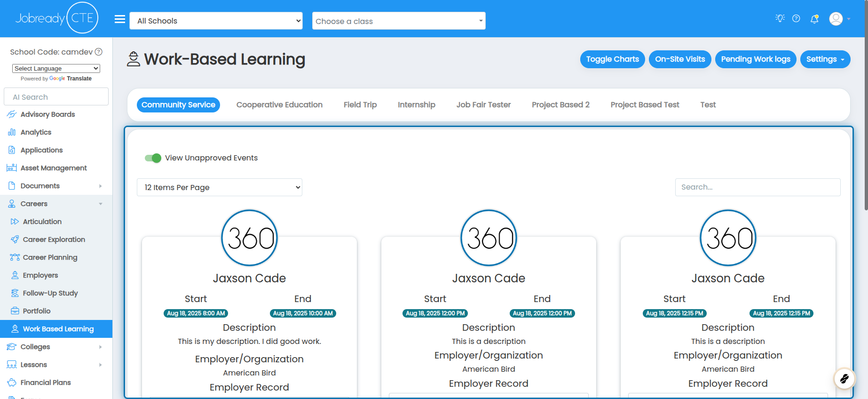This screenshot has height=399, width=868.
Task: Click 'This is my description. I did good work.'
Action: click(x=249, y=342)
